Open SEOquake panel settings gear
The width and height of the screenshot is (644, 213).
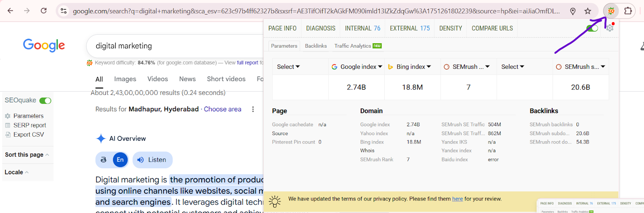point(610,28)
